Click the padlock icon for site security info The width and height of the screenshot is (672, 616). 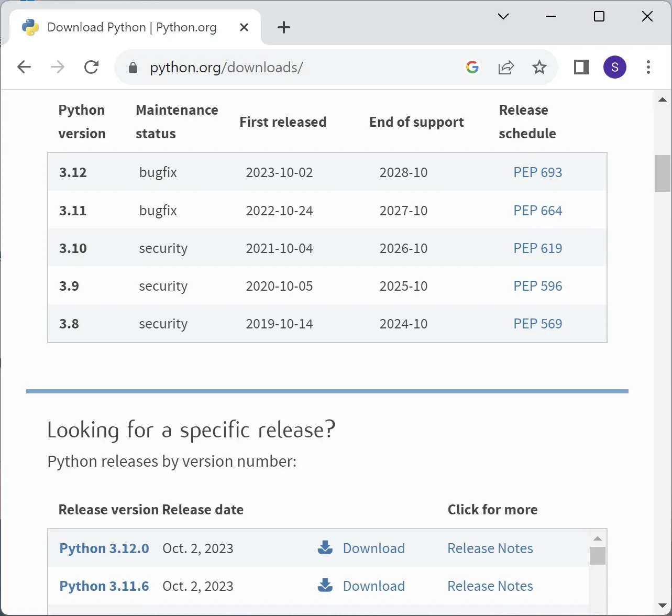click(x=133, y=67)
